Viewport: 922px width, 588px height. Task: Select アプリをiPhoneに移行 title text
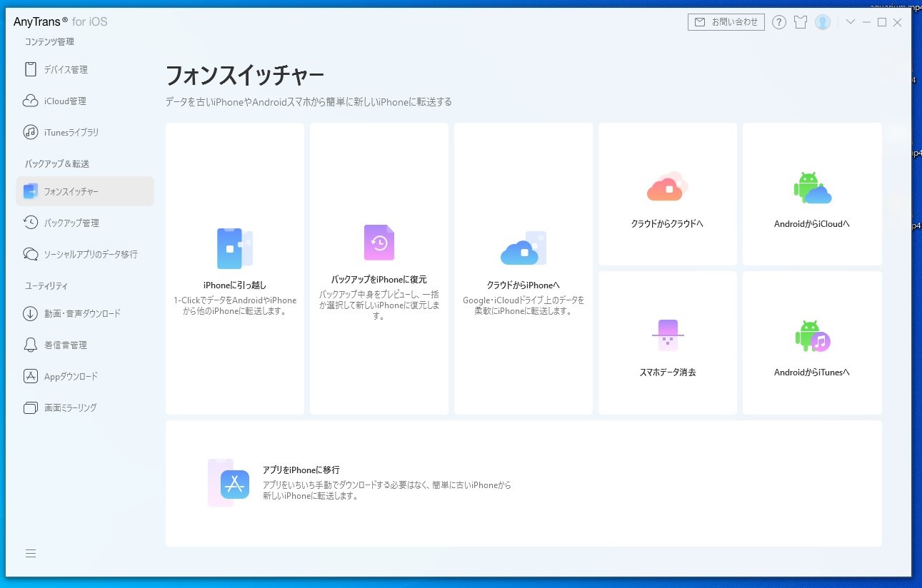point(301,470)
